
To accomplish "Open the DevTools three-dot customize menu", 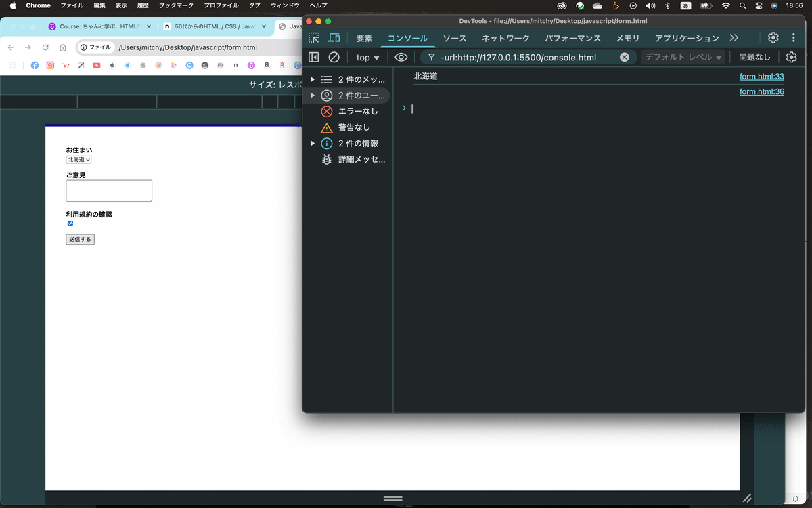I will pos(793,38).
